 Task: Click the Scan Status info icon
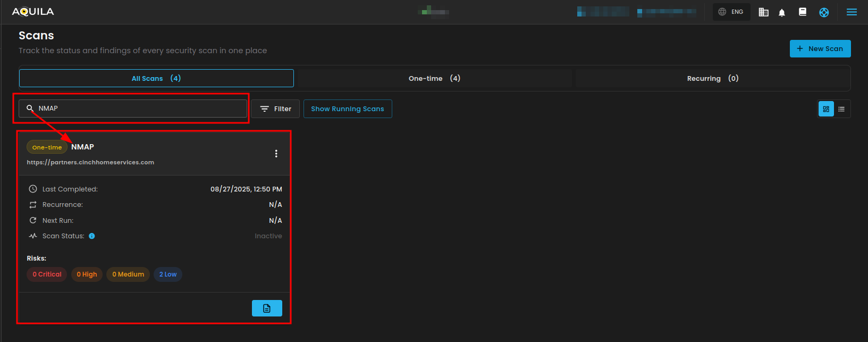(x=92, y=236)
